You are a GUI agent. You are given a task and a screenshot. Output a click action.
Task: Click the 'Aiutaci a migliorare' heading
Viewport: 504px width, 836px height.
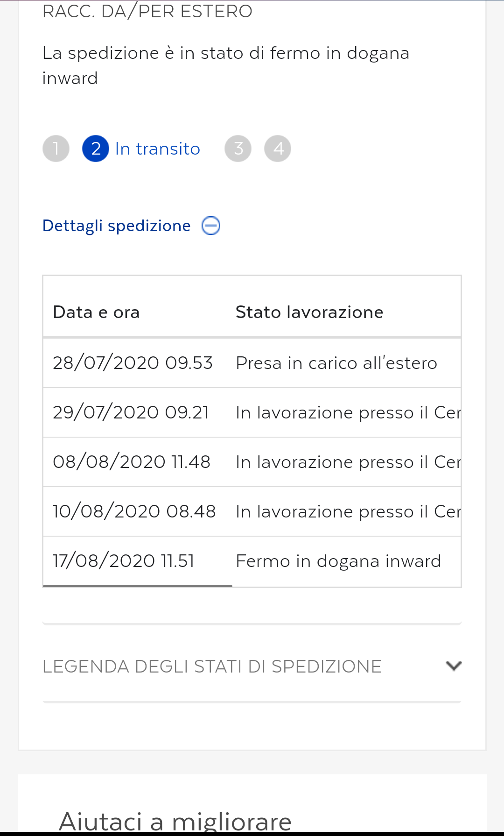point(175,821)
